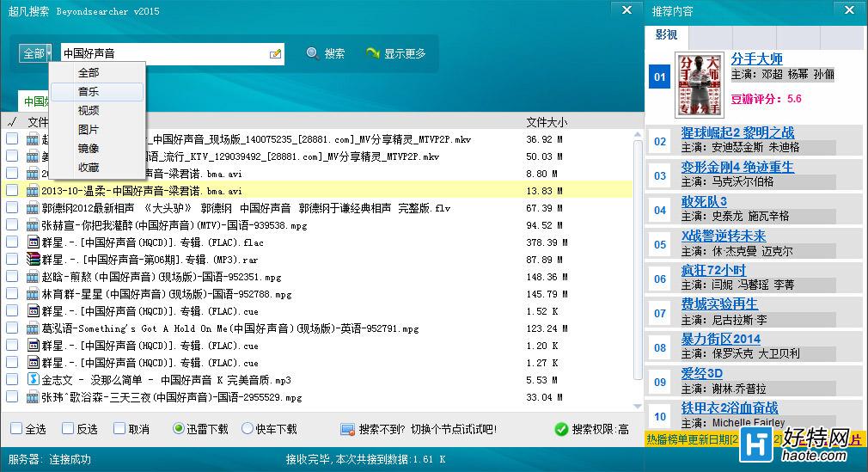Open the 敢死队3 movie link
The width and height of the screenshot is (868, 472).
[x=704, y=201]
